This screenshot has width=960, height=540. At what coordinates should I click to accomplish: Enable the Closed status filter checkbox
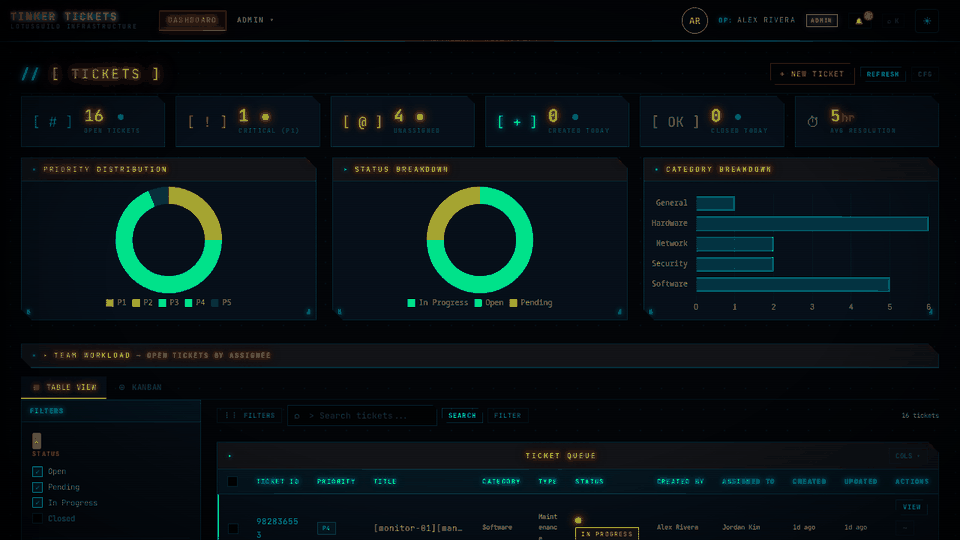(x=37, y=519)
